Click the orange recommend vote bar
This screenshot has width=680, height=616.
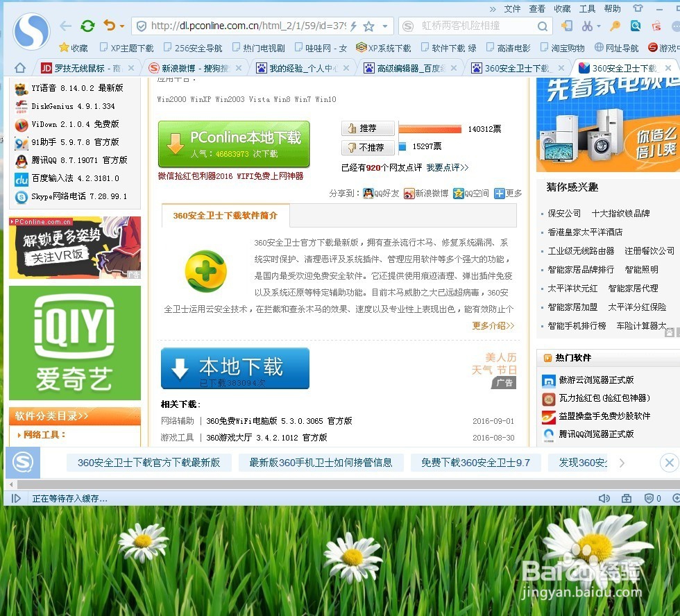point(430,129)
